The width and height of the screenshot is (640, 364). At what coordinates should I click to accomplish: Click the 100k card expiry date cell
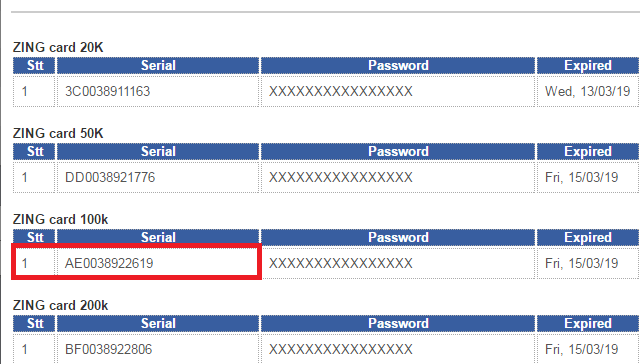click(587, 263)
